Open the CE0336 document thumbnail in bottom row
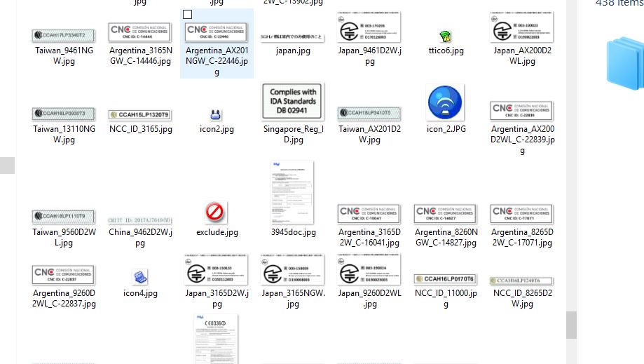Viewport: 644px width, 364px height. click(x=217, y=339)
